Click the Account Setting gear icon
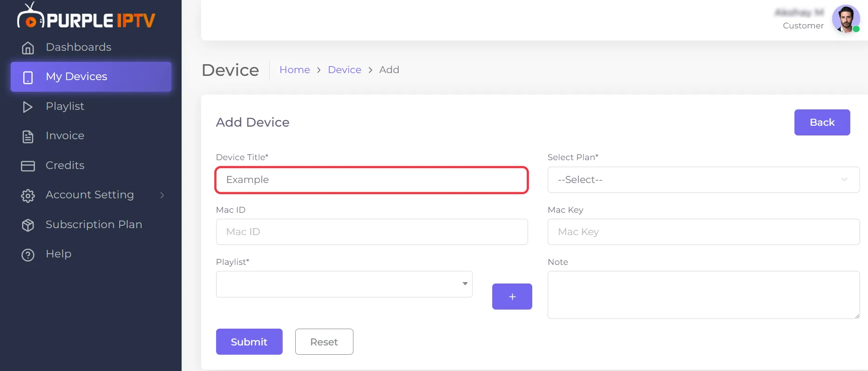868x371 pixels. [28, 196]
